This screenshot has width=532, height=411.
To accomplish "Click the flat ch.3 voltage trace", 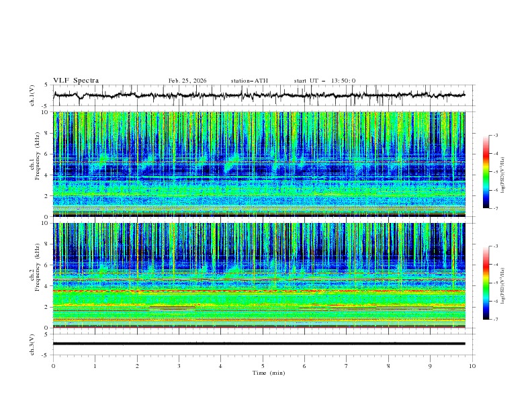I will pyautogui.click(x=259, y=344).
